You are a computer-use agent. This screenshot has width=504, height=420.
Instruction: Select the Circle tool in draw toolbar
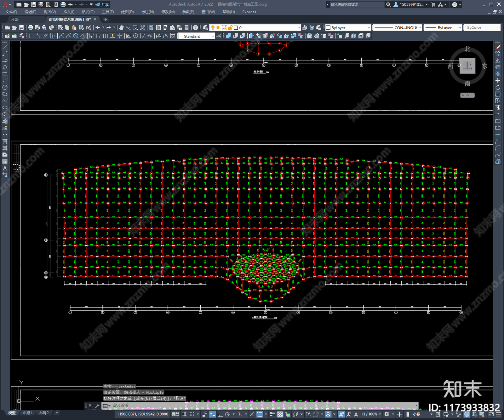5,87
